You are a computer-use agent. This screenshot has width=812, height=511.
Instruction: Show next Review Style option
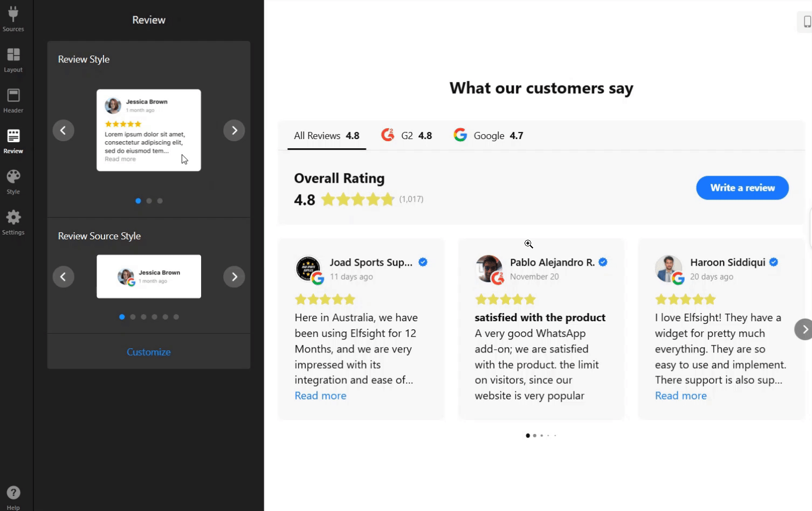pos(234,130)
